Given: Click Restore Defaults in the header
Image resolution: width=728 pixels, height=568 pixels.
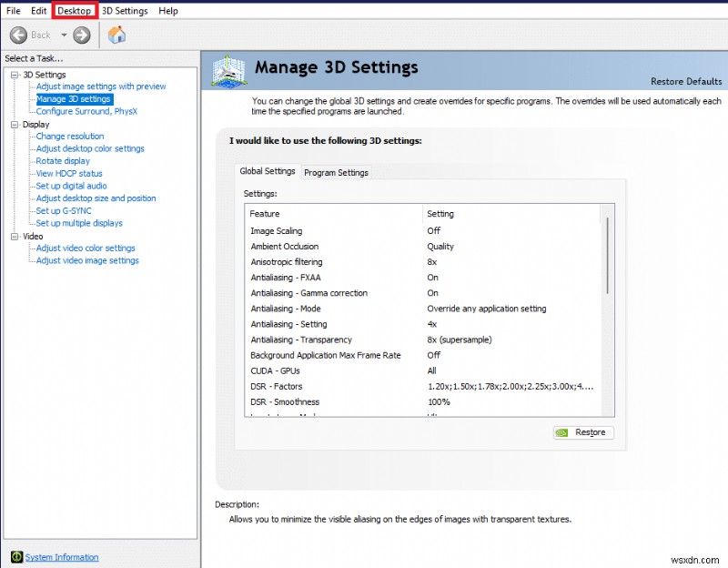Looking at the screenshot, I should [x=686, y=82].
